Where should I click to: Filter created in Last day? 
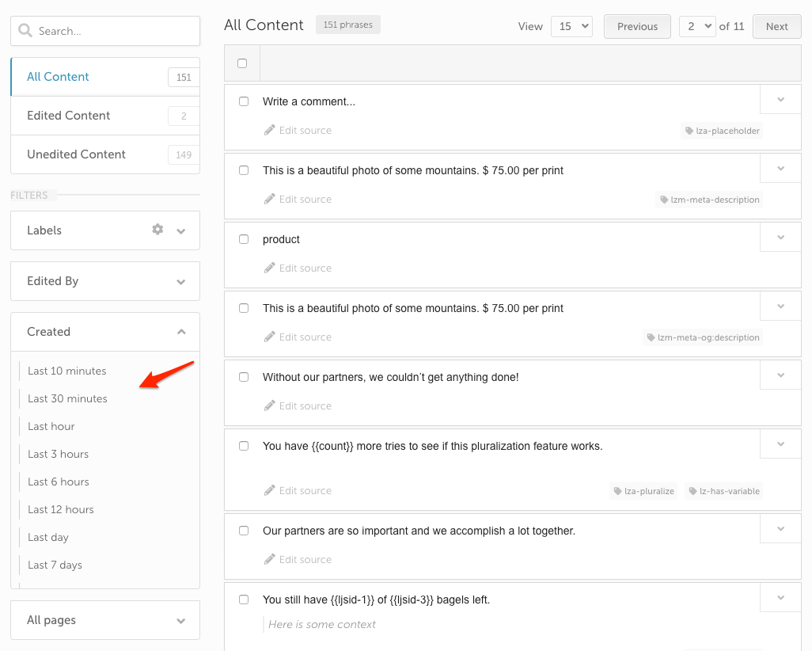coord(48,537)
